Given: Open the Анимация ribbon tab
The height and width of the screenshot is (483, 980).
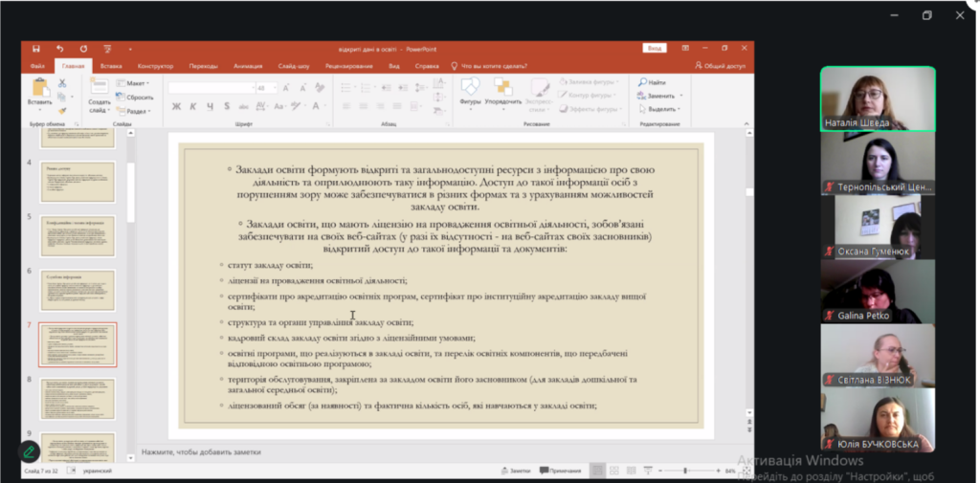Looking at the screenshot, I should click(x=247, y=66).
